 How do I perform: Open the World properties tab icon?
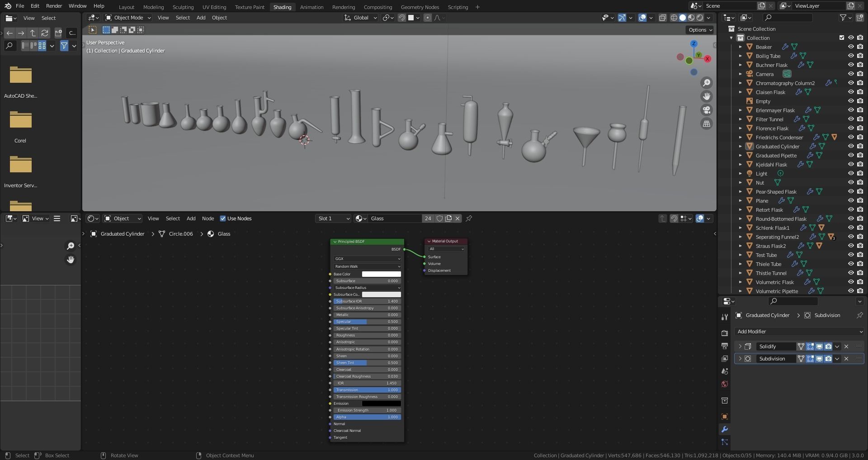point(725,384)
